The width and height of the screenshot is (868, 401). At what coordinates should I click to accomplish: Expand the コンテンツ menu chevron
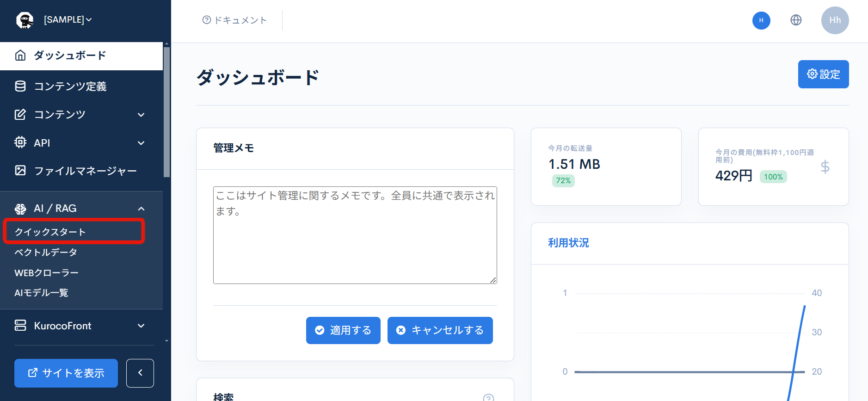(141, 115)
